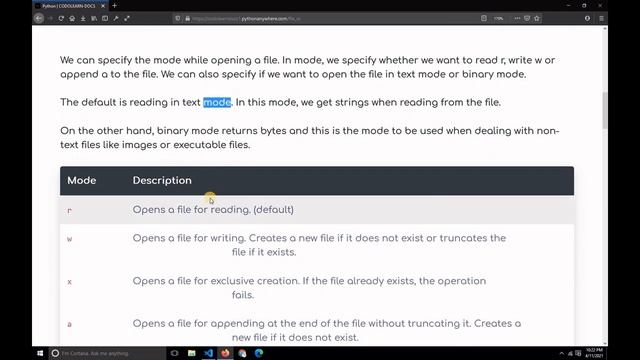Open the page actions three-dots icon
The width and height of the screenshot is (640, 360).
click(x=517, y=18)
